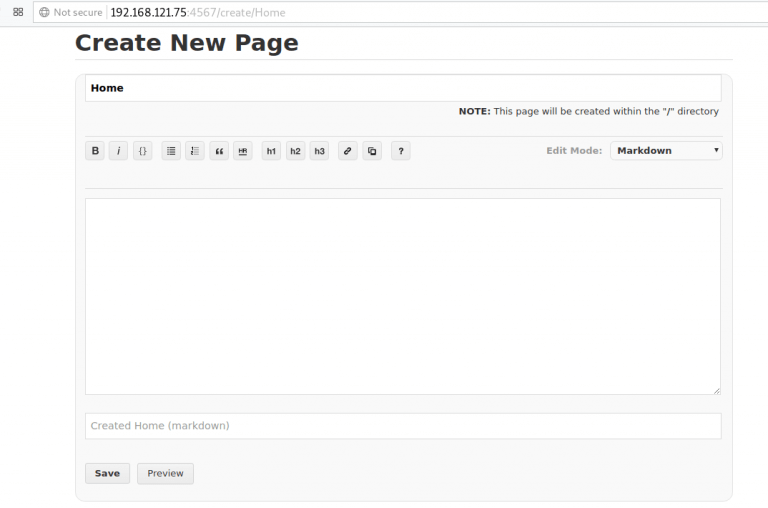
Task: Insert an ordered numbered list
Action: [195, 151]
